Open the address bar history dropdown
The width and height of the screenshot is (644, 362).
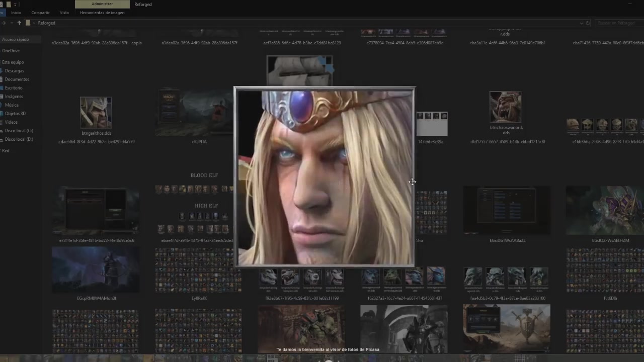(x=581, y=23)
